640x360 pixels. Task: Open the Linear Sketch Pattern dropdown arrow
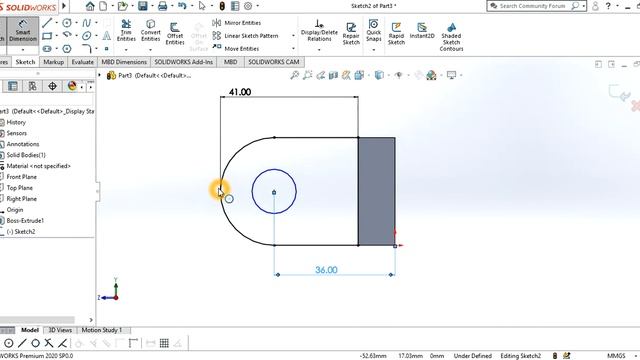(293, 36)
